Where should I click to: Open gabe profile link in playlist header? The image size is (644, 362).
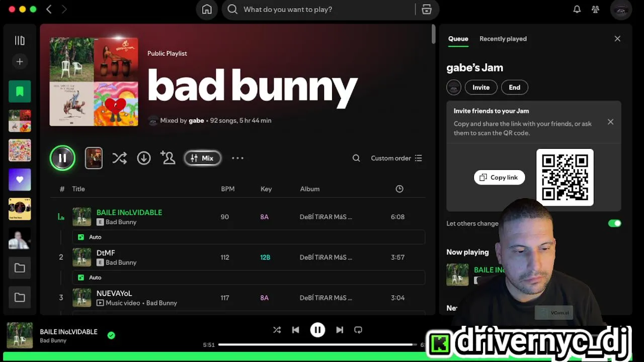click(196, 121)
